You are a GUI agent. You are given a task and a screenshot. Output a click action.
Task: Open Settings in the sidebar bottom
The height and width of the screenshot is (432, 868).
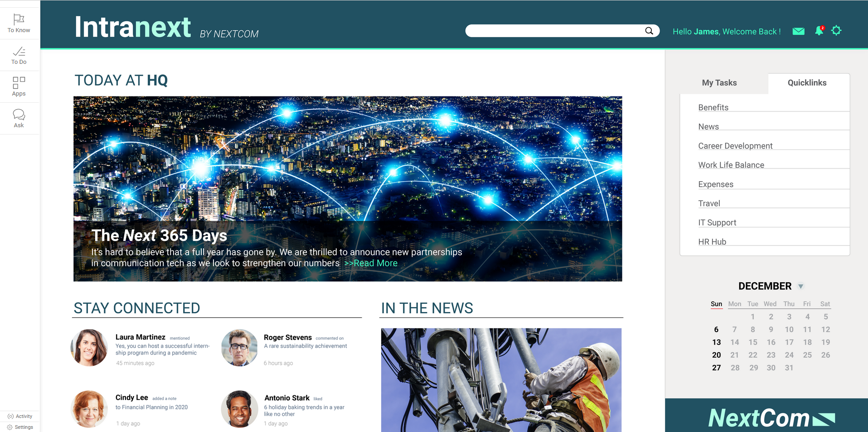coord(20,427)
